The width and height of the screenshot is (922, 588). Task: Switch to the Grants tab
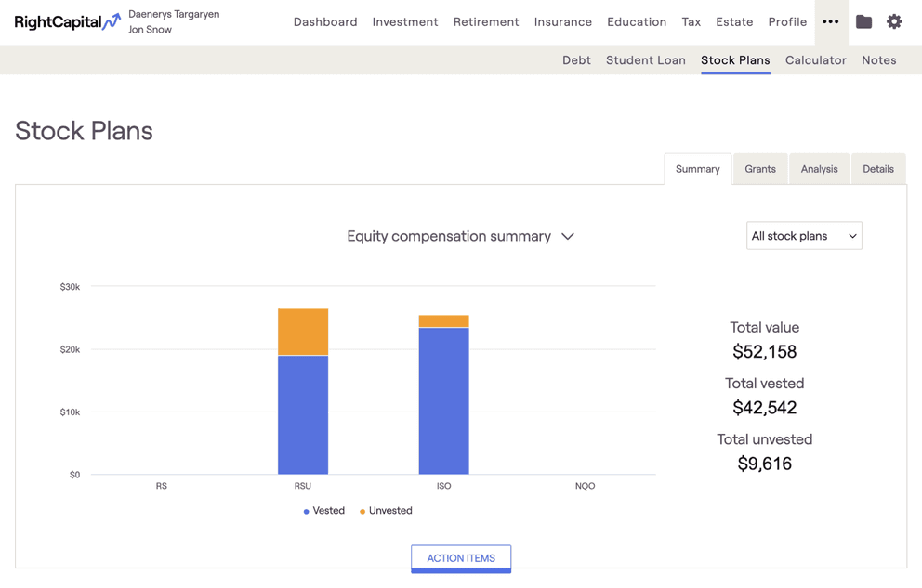click(x=759, y=169)
